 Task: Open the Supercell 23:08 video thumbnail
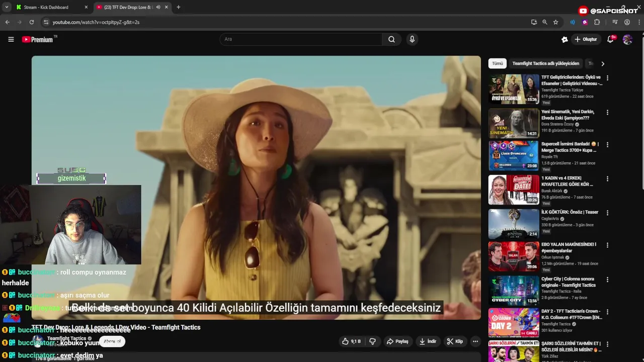514,156
